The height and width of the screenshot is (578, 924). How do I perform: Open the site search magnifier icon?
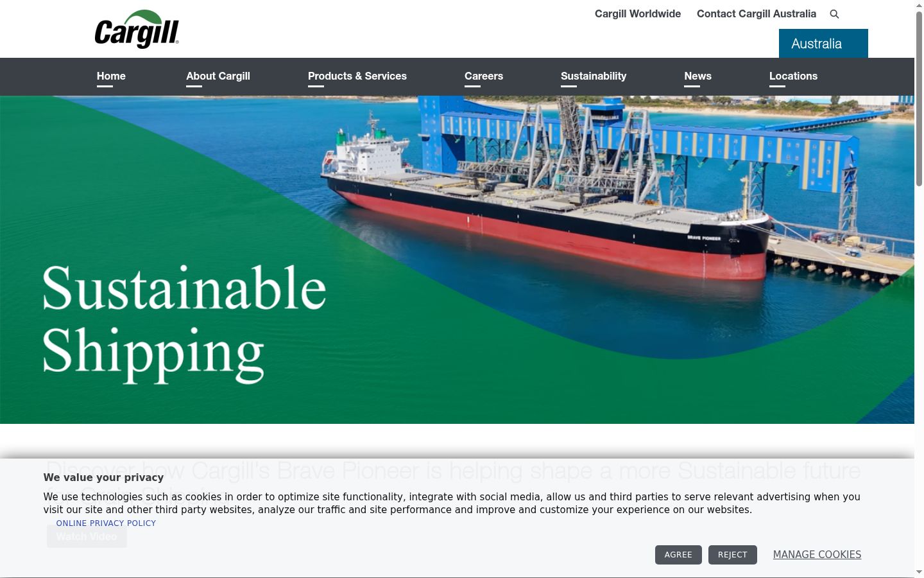point(834,14)
